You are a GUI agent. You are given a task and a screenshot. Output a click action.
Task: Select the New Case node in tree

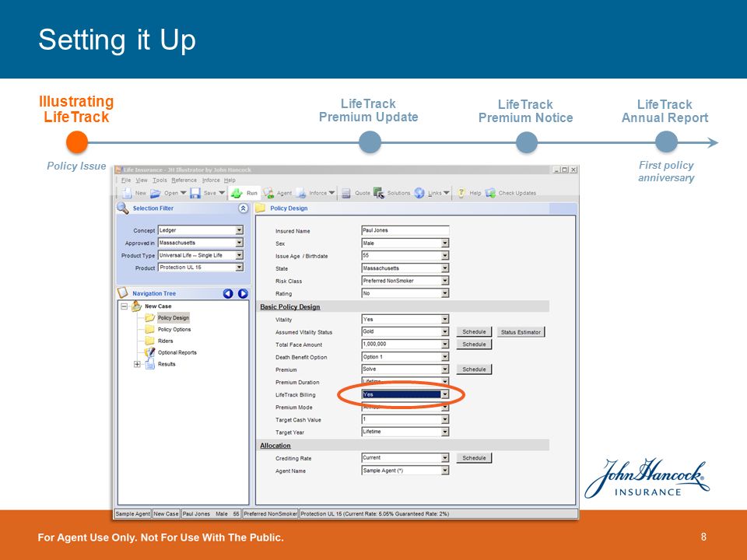point(158,306)
